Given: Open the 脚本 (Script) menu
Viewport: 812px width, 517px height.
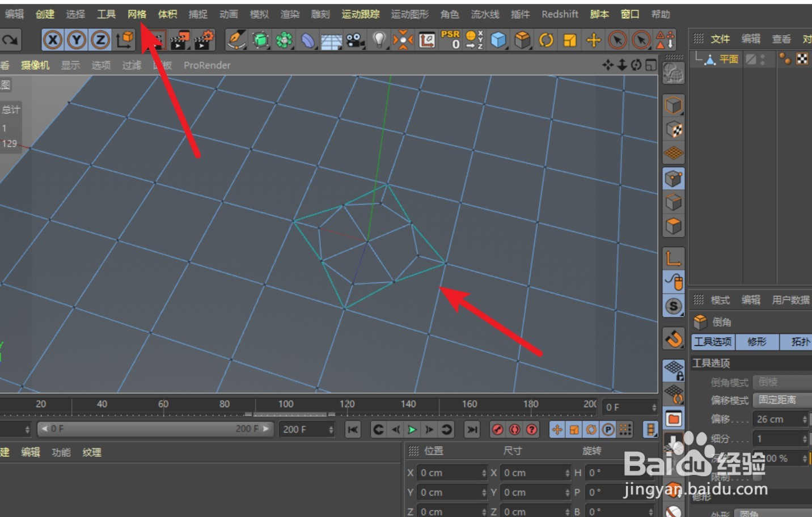Looking at the screenshot, I should pyautogui.click(x=599, y=14).
